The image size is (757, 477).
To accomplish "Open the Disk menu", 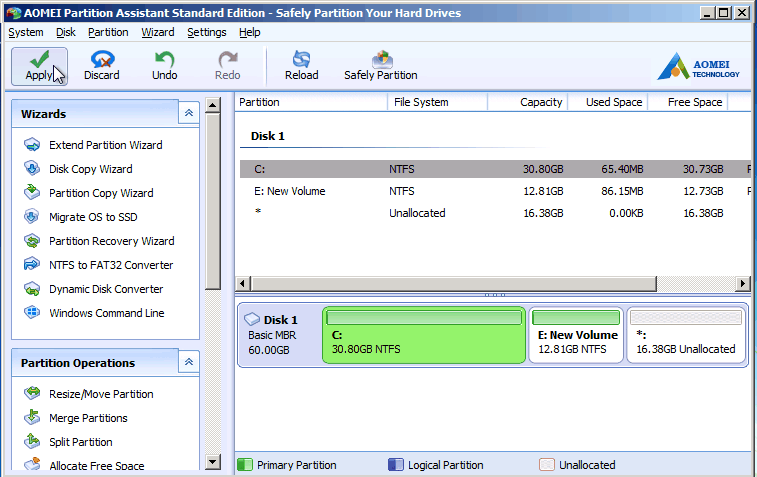I will [66, 32].
